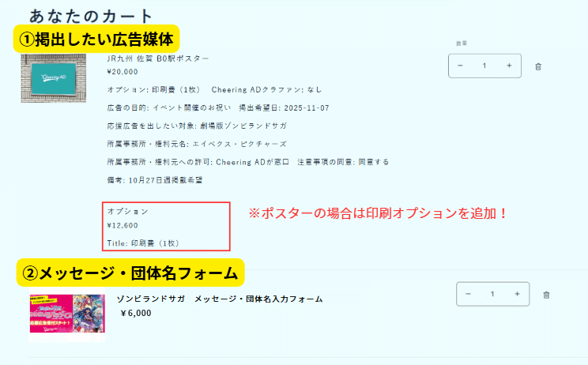Select the ¥12,600 option price
Viewport: 588px width, 365px height.
[x=122, y=225]
